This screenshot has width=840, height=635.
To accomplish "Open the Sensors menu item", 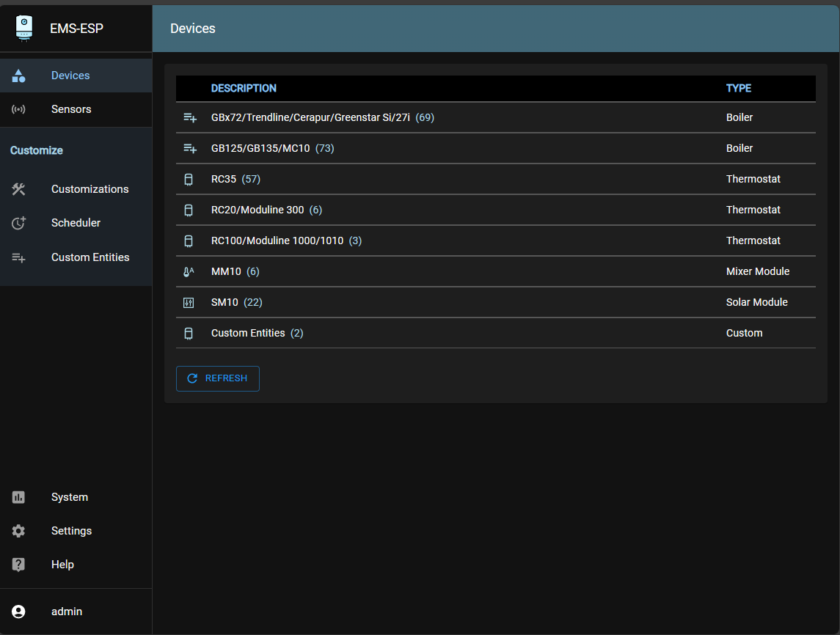I will point(71,109).
